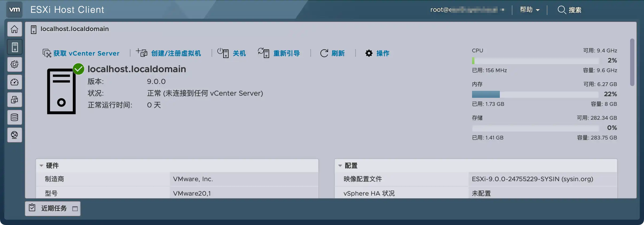Click the VMware vm logo
Screen dimensions: 644x225
(x=14, y=10)
